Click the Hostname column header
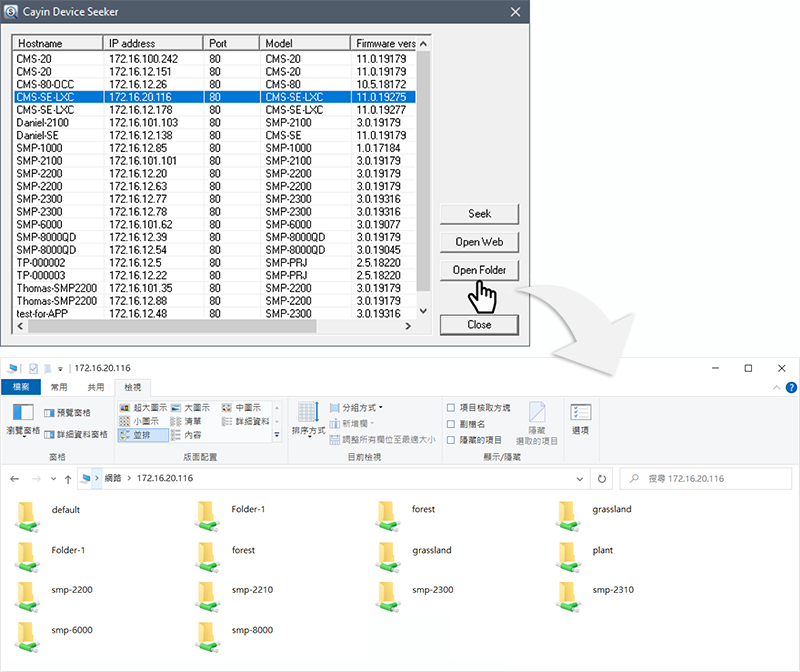 click(x=58, y=43)
